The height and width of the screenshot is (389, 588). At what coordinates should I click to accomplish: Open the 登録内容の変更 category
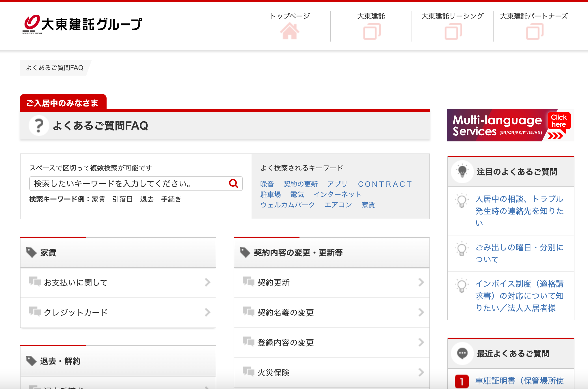pyautogui.click(x=332, y=343)
